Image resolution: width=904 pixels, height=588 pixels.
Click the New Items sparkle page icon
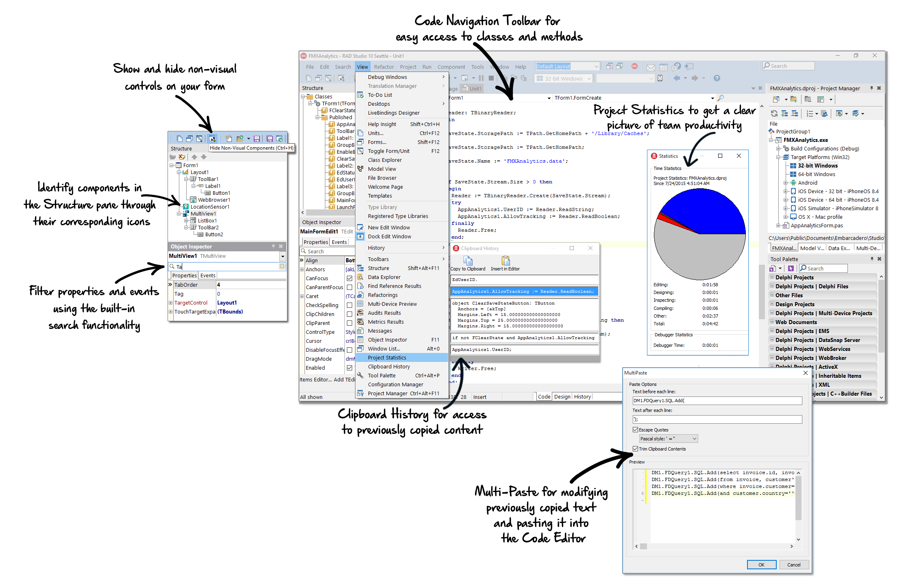click(229, 139)
